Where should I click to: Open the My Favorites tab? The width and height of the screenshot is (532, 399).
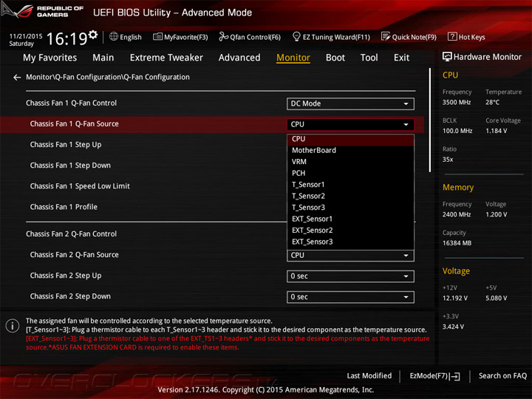coord(50,58)
